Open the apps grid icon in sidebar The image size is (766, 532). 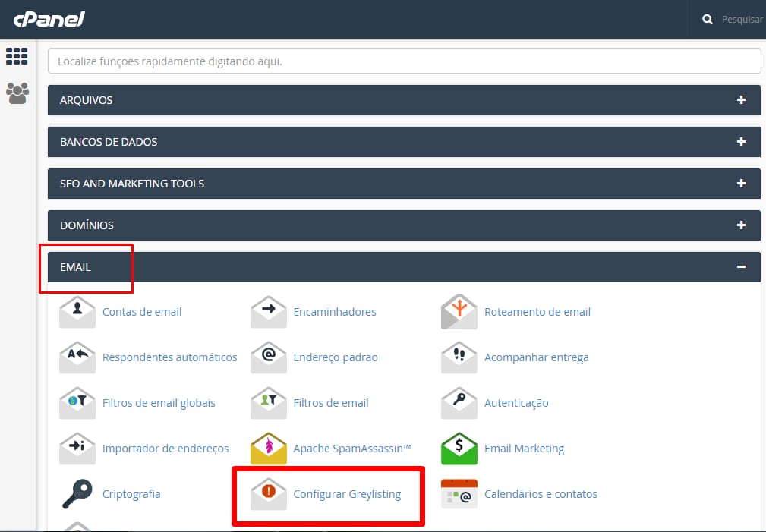(x=17, y=56)
